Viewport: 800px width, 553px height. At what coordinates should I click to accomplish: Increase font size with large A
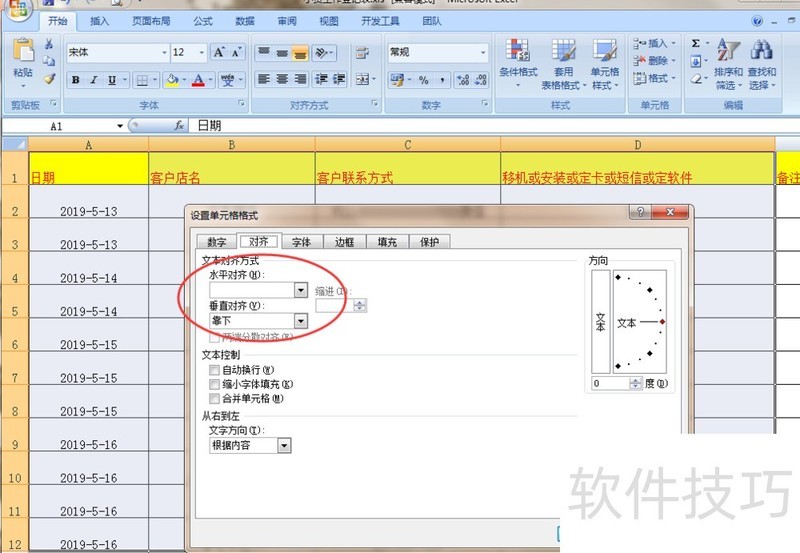pos(219,52)
